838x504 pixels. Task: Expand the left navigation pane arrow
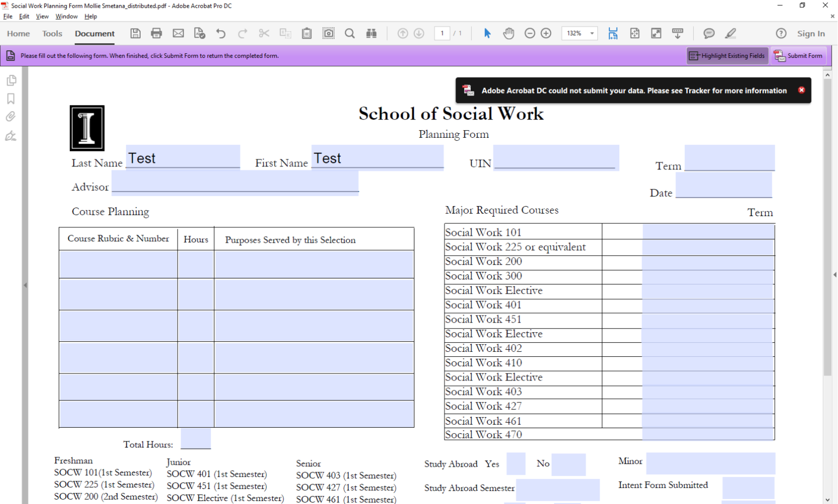[x=25, y=285]
